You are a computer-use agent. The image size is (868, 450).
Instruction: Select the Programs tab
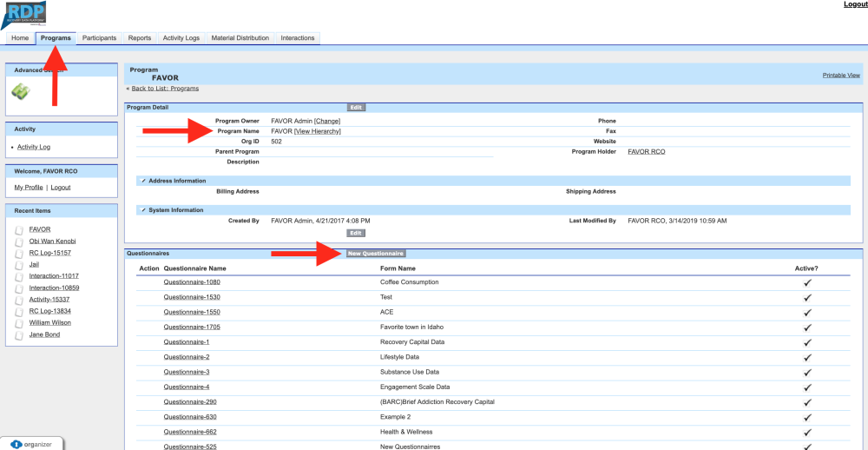click(x=56, y=38)
